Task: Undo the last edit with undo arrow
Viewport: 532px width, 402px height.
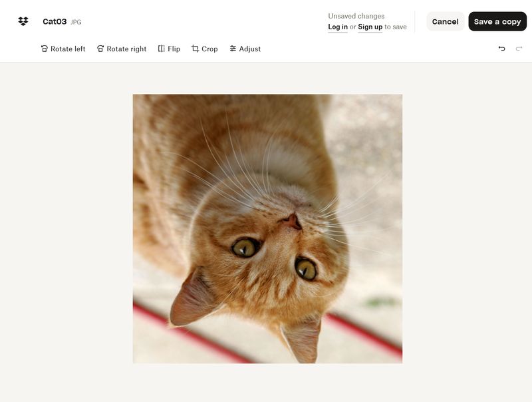Action: tap(502, 49)
